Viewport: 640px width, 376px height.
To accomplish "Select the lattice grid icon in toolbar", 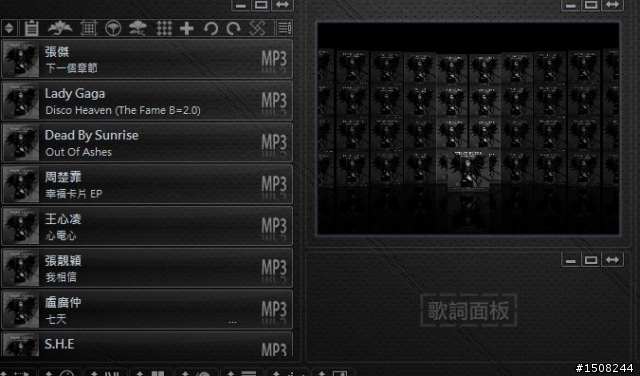I will [x=89, y=28].
